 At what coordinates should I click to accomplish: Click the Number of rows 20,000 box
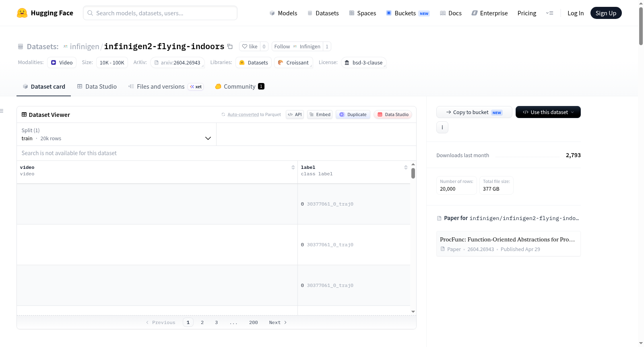coord(456,185)
